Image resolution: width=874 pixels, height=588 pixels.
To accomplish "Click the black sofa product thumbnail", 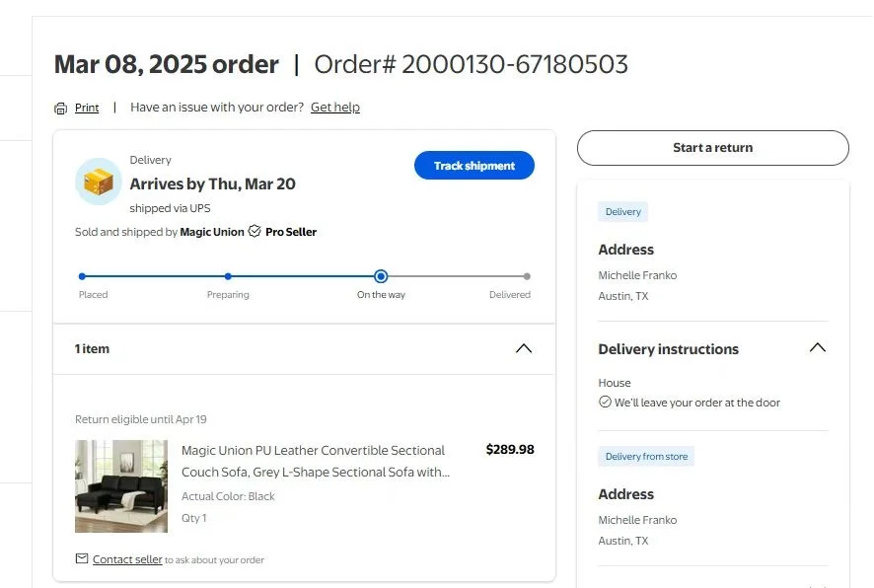I will [x=121, y=485].
